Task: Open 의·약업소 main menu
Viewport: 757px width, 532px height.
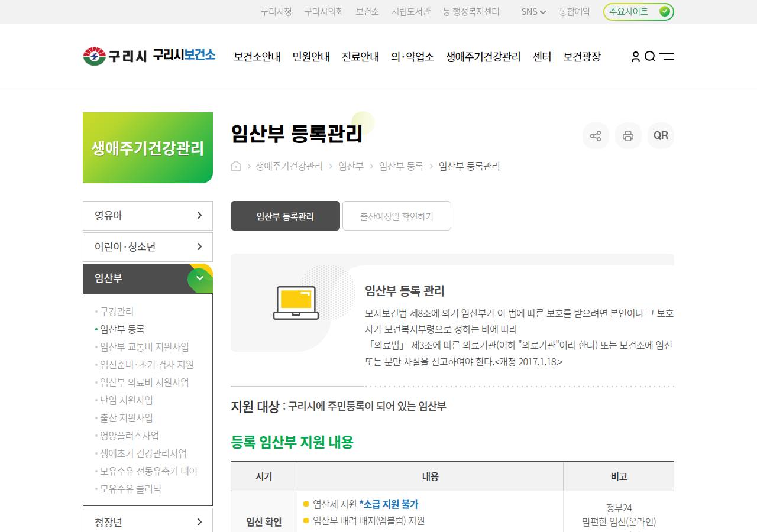Action: click(413, 57)
